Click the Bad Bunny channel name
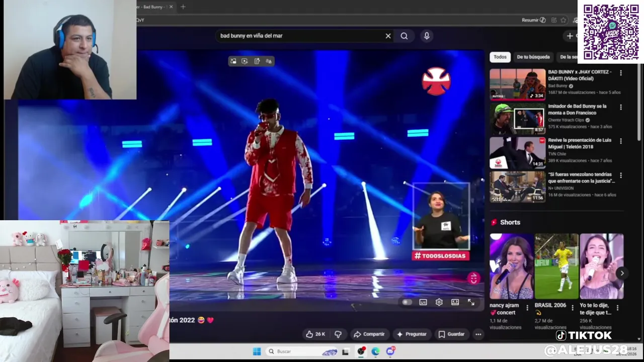Image resolution: width=644 pixels, height=362 pixels. (557, 86)
